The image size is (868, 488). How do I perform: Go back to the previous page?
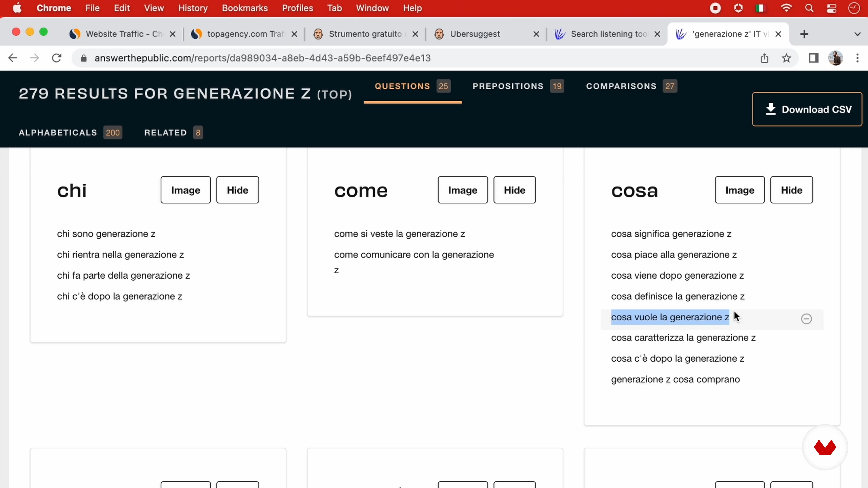coord(12,58)
